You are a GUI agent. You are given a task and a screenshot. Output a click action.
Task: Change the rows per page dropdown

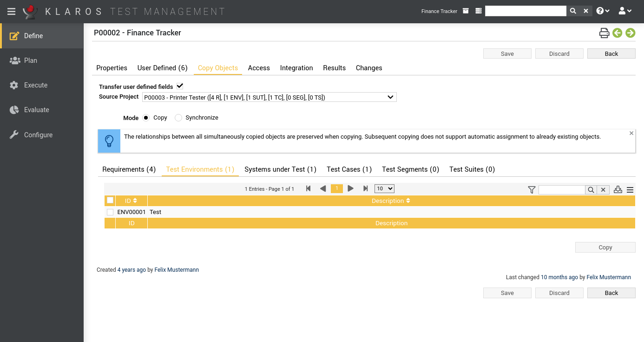[x=384, y=188]
